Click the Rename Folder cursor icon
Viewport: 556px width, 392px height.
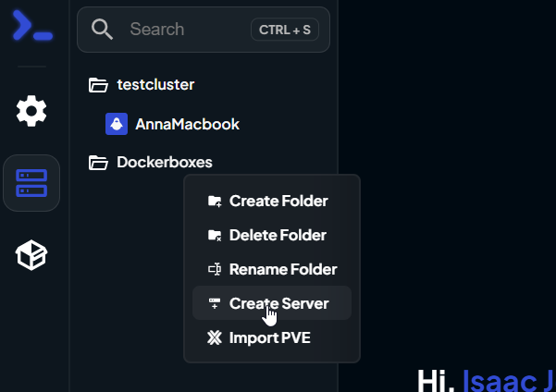click(215, 269)
